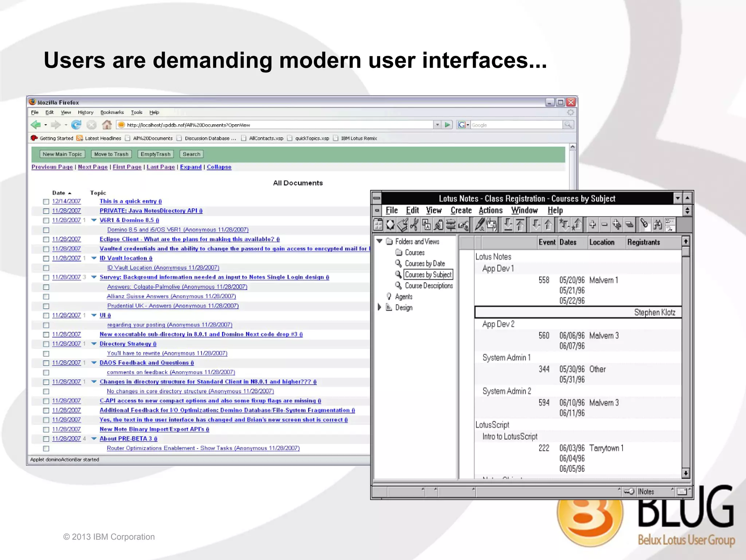Click the Move to Trash button
This screenshot has width=746, height=560.
pyautogui.click(x=111, y=154)
